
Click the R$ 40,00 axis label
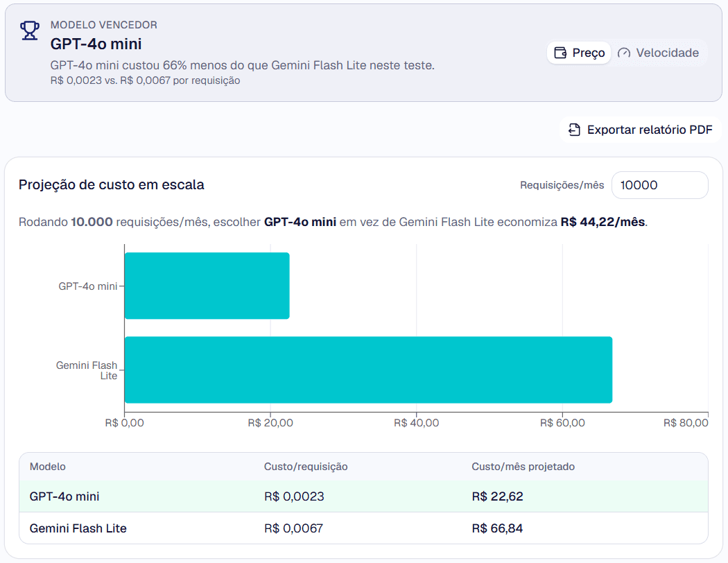click(417, 423)
